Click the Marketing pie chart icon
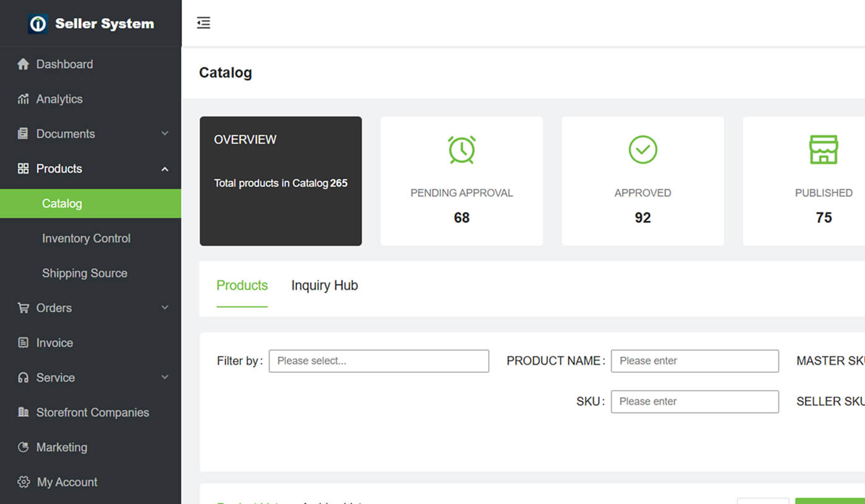Image resolution: width=865 pixels, height=504 pixels. tap(24, 447)
